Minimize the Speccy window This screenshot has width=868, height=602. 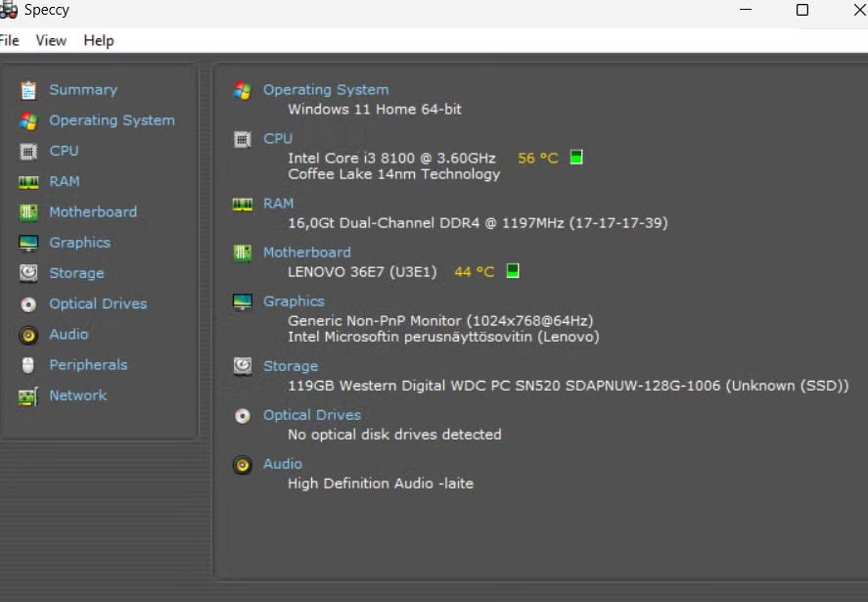click(746, 10)
